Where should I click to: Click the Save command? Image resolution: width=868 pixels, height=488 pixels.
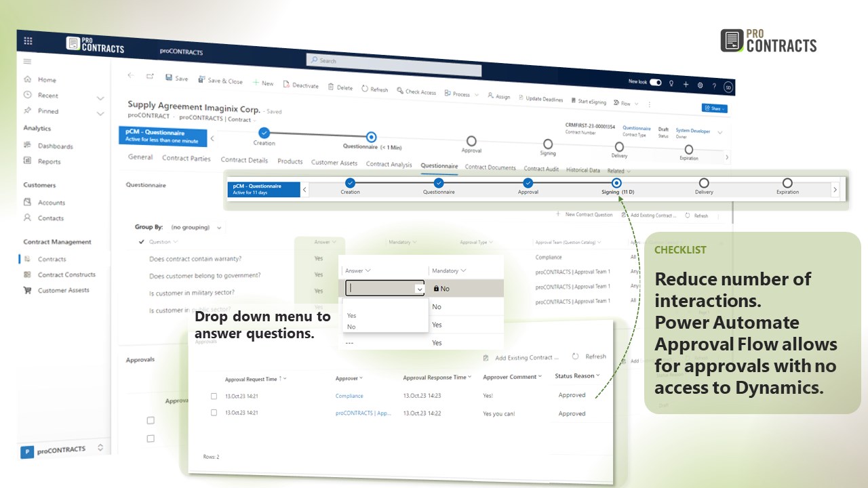tap(176, 78)
